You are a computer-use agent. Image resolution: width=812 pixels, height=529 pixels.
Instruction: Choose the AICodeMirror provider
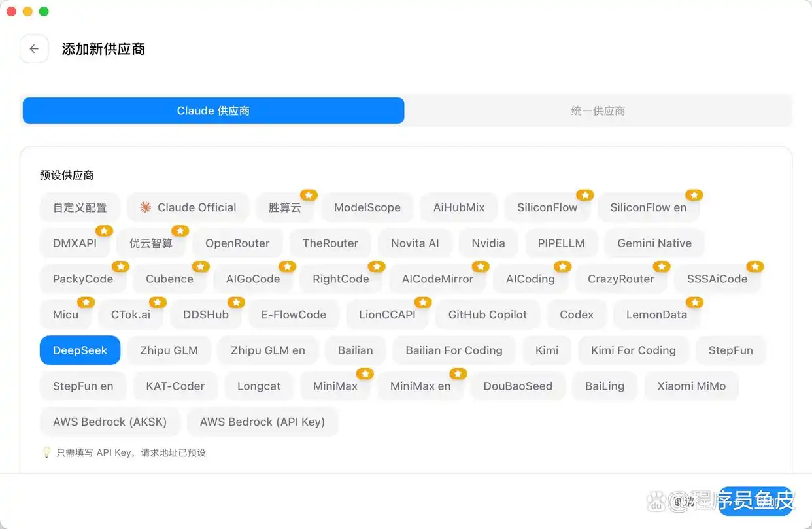coord(437,279)
